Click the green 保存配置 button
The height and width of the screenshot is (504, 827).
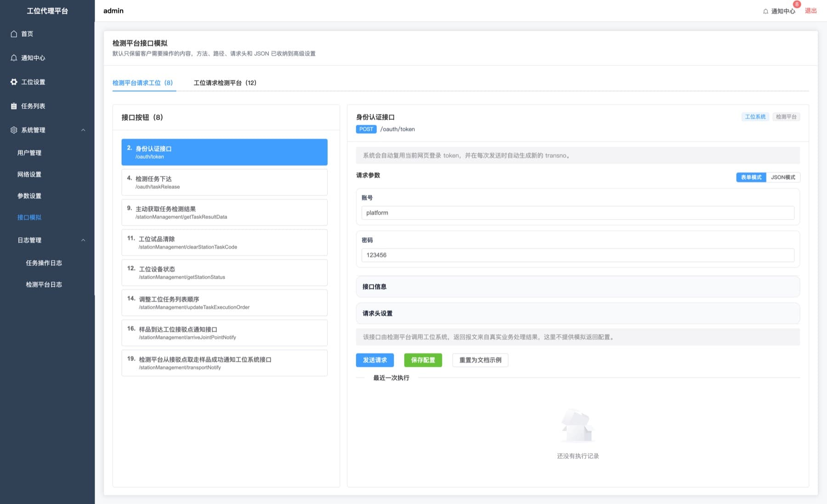(423, 360)
